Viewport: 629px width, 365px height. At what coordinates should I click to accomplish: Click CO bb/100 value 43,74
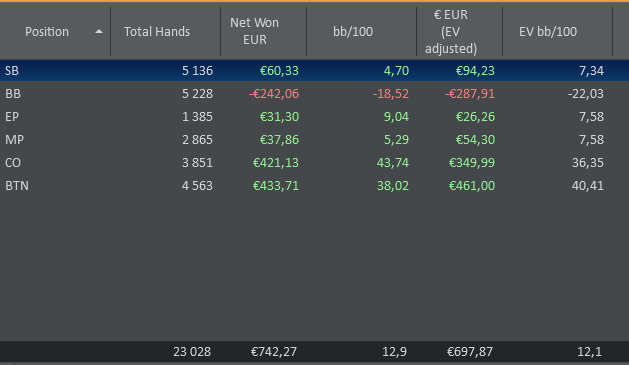click(x=393, y=163)
